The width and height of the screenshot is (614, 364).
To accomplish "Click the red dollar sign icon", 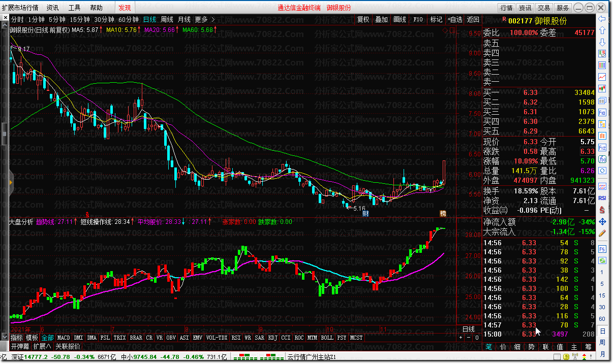I will pyautogui.click(x=602, y=210).
